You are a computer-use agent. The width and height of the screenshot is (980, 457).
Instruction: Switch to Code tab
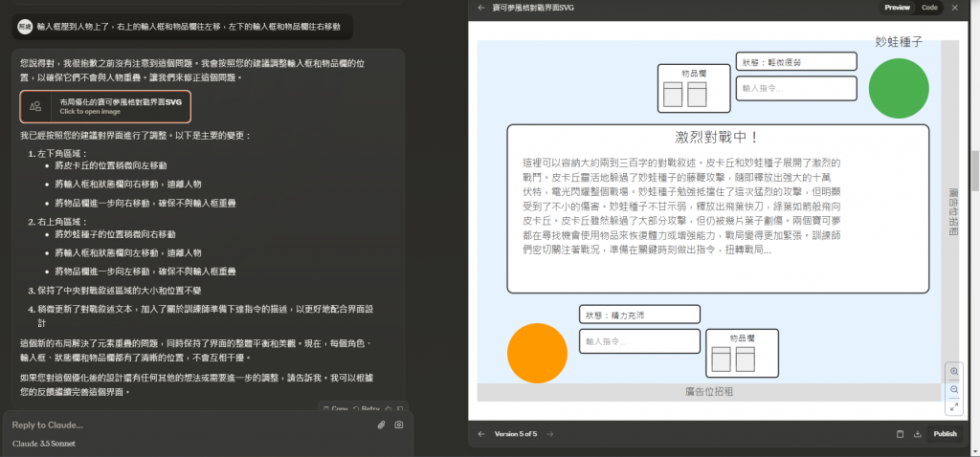929,8
